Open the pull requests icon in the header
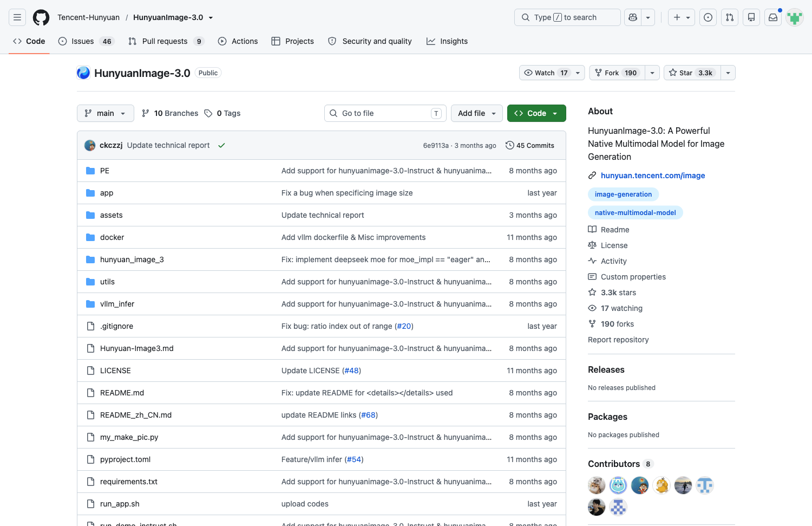The image size is (812, 526). [730, 17]
